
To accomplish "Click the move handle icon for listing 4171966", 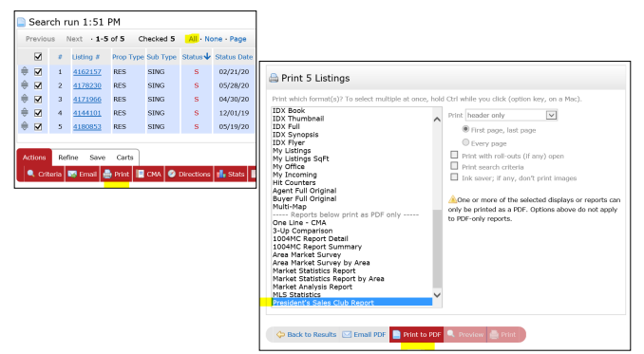I will [25, 99].
